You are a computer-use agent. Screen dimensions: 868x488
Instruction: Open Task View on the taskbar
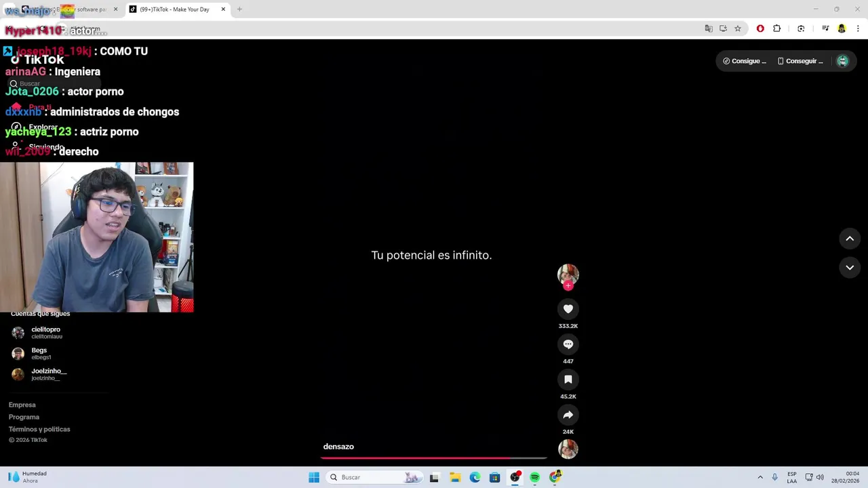[434, 477]
